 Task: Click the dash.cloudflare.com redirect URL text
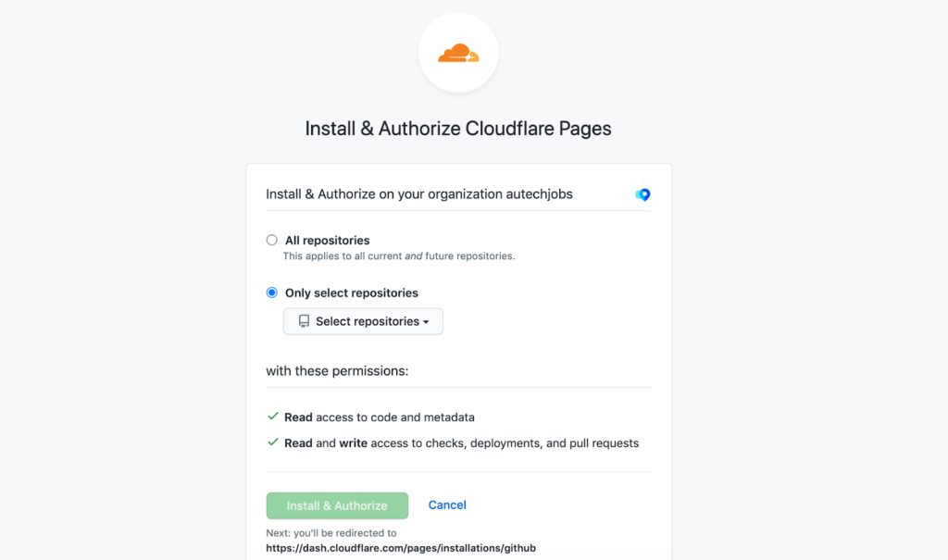[401, 548]
